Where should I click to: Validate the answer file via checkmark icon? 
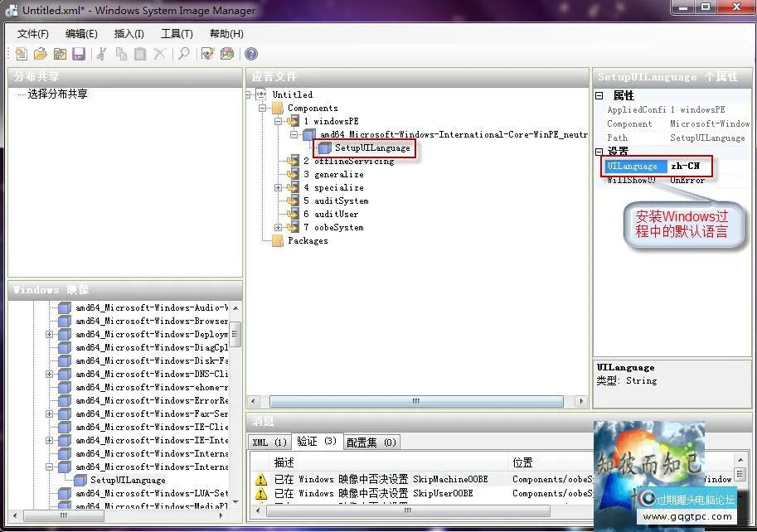(206, 53)
